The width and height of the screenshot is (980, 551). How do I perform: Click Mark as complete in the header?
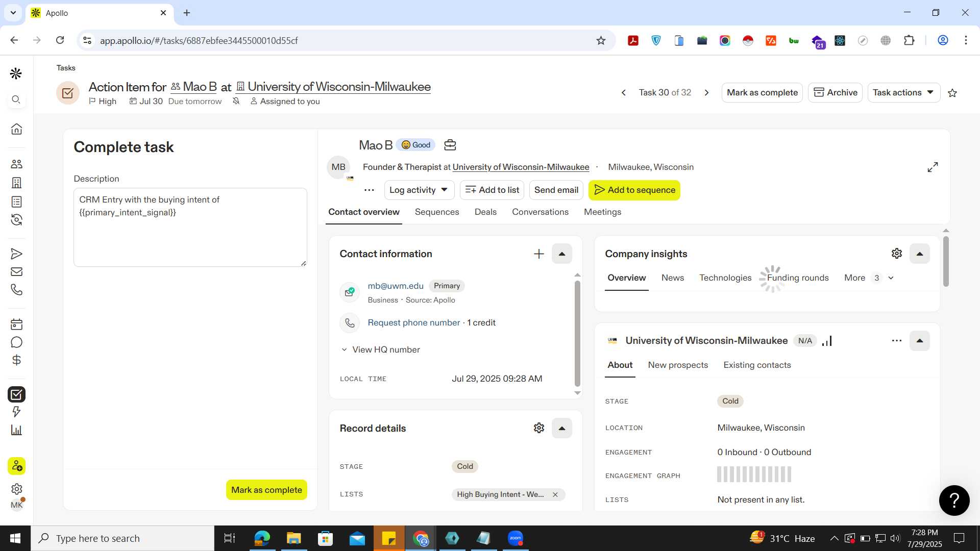(x=762, y=92)
